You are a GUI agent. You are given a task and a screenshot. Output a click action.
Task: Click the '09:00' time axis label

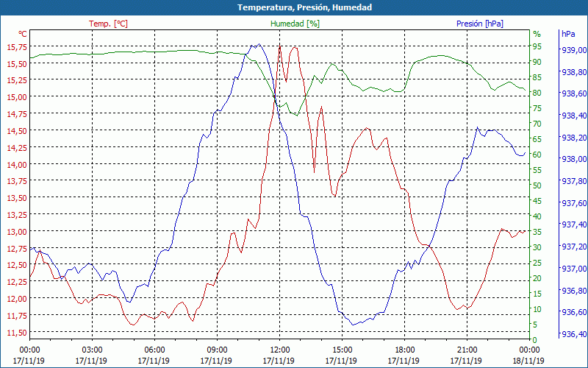(217, 350)
